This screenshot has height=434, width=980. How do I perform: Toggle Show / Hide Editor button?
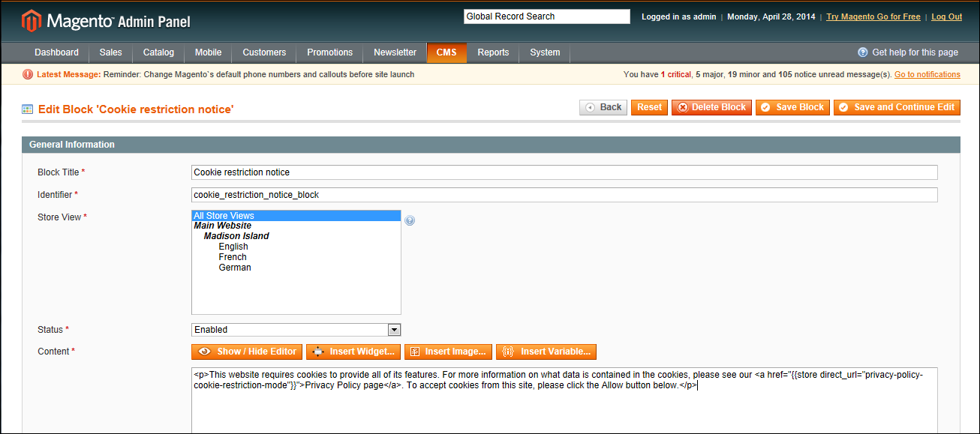(x=247, y=352)
